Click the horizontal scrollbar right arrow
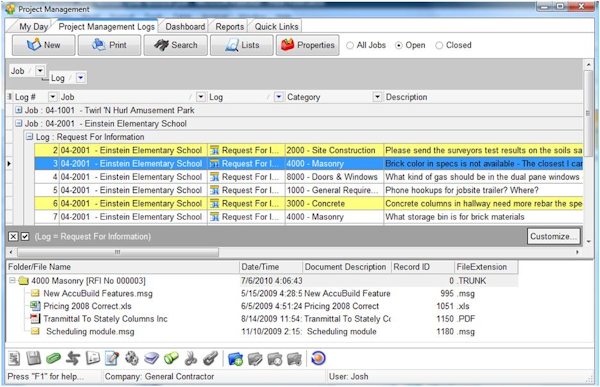The width and height of the screenshot is (600, 387). pyautogui.click(x=577, y=252)
